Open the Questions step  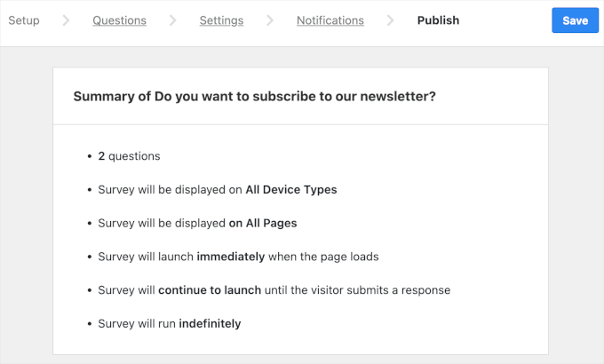119,20
